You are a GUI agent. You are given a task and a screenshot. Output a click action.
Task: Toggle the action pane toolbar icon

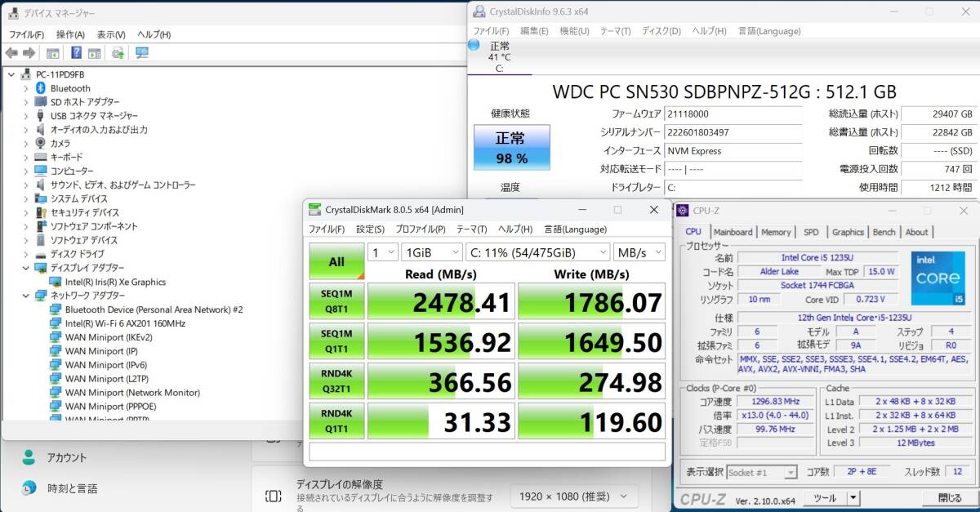pos(95,53)
